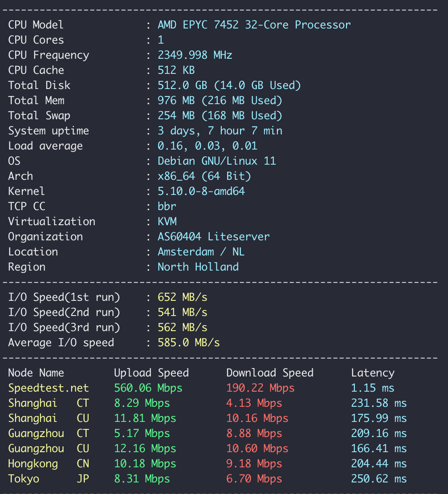
Task: Click the average I/O speed 585.0 MB/s
Action: tap(188, 343)
